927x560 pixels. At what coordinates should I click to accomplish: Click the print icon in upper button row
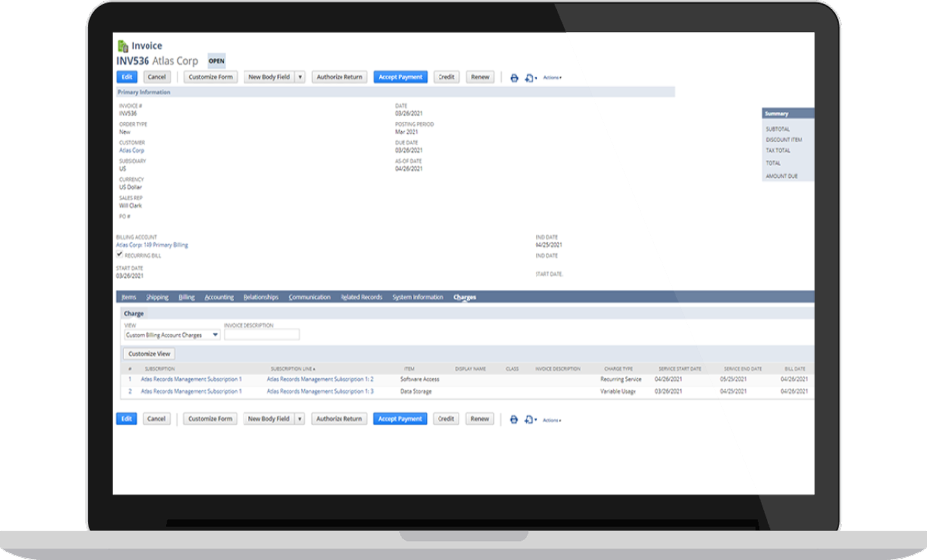pyautogui.click(x=514, y=78)
